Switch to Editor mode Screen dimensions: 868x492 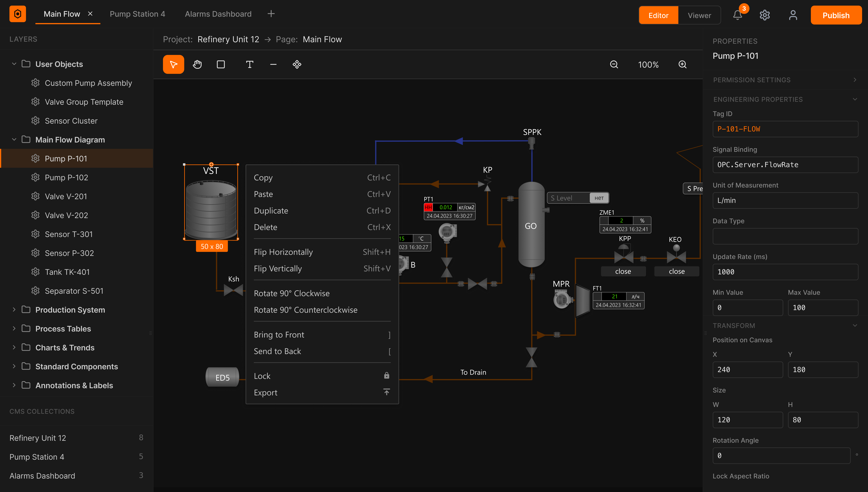pos(658,15)
